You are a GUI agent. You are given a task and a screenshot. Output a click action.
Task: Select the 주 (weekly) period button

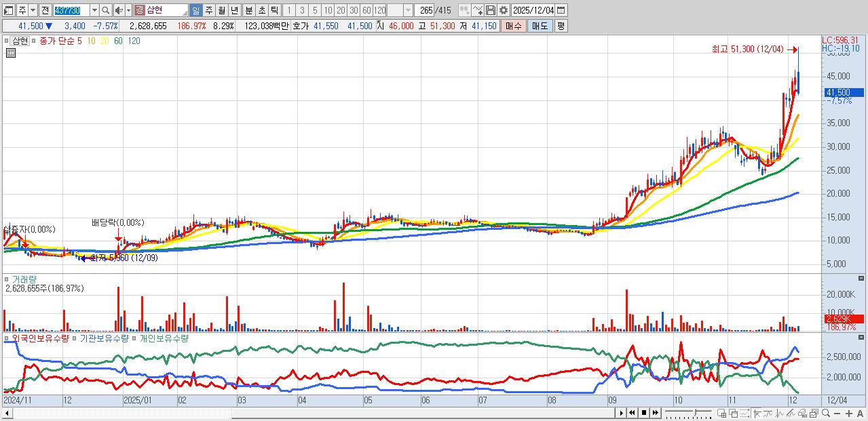pos(208,10)
